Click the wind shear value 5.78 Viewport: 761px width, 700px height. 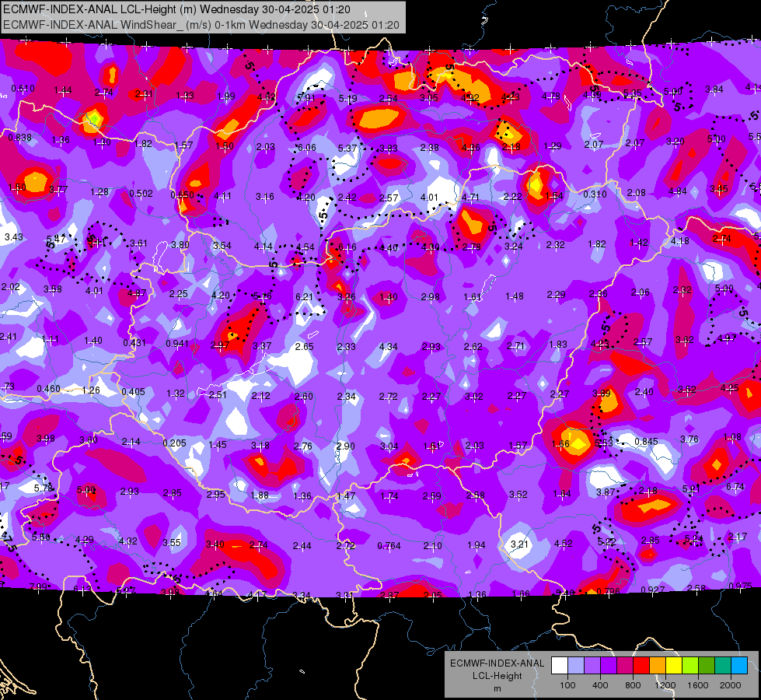click(44, 487)
